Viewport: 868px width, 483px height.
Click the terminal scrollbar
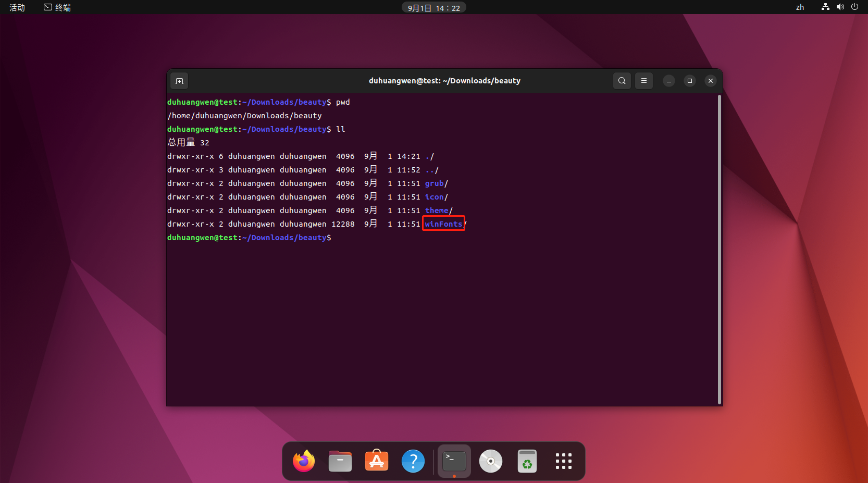(x=720, y=249)
